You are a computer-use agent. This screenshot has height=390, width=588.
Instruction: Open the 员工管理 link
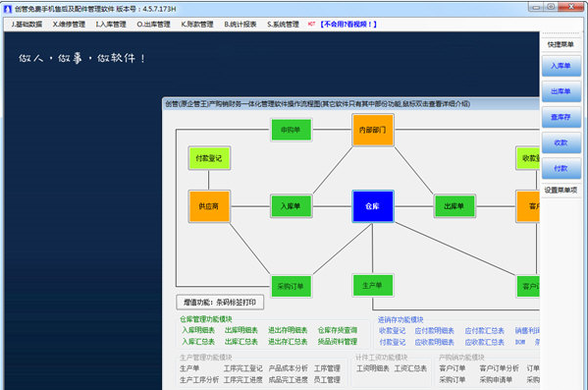click(x=327, y=379)
